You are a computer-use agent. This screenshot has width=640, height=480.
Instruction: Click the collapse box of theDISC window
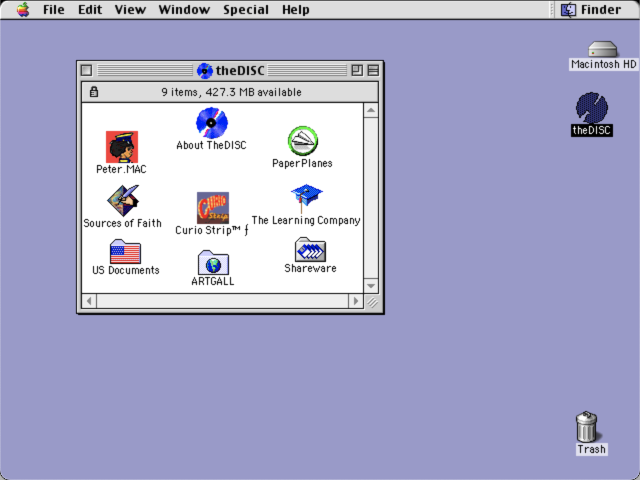pos(373,71)
